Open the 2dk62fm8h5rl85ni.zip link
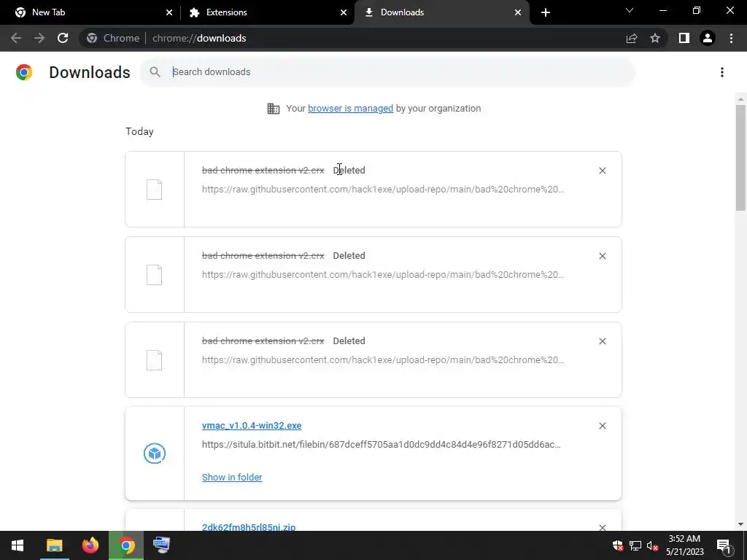747x560 pixels. coord(249,526)
